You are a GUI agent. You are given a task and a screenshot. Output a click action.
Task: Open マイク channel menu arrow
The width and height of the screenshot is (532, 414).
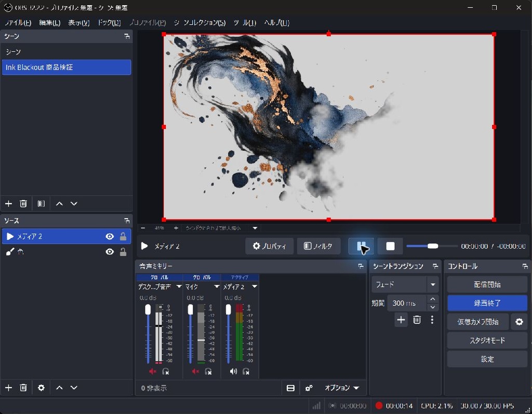point(217,287)
